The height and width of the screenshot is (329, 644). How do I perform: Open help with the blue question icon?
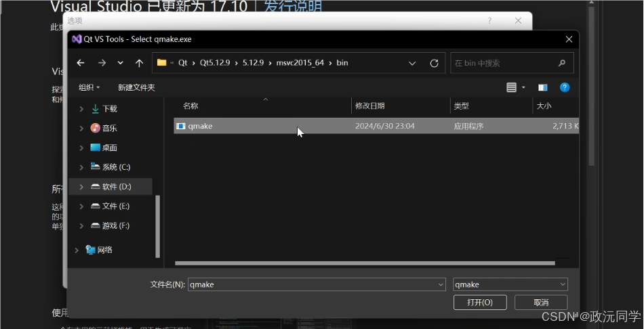click(x=565, y=87)
